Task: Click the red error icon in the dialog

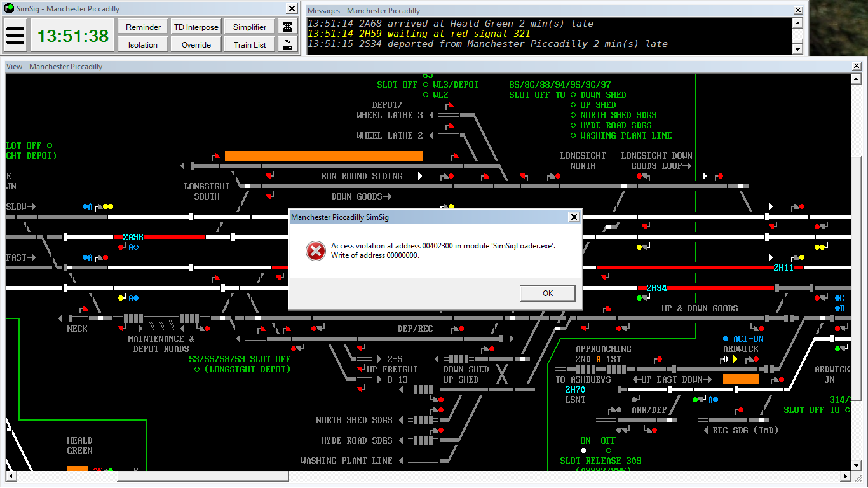Action: click(x=315, y=250)
